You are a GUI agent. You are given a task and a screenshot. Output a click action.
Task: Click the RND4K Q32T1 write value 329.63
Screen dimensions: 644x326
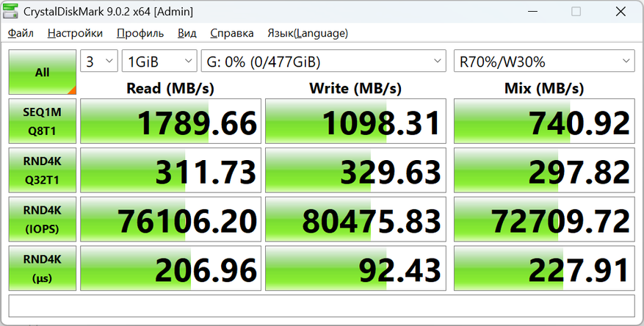click(x=355, y=170)
